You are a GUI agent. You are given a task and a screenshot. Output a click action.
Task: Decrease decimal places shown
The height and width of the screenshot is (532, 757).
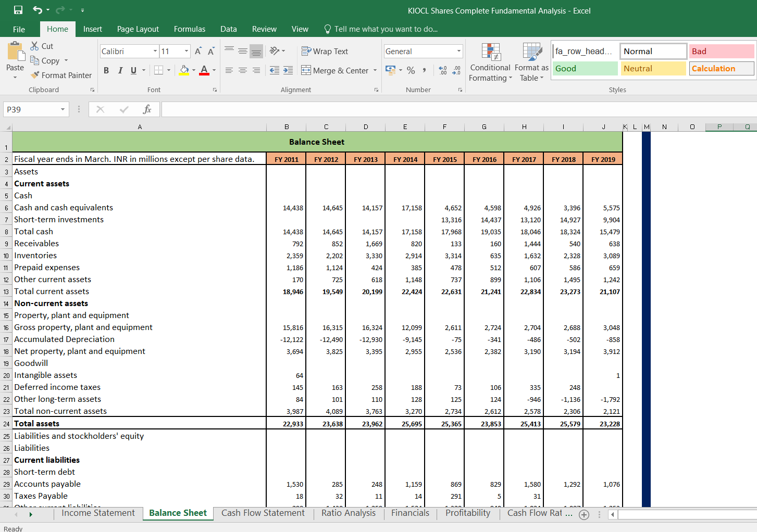(456, 70)
